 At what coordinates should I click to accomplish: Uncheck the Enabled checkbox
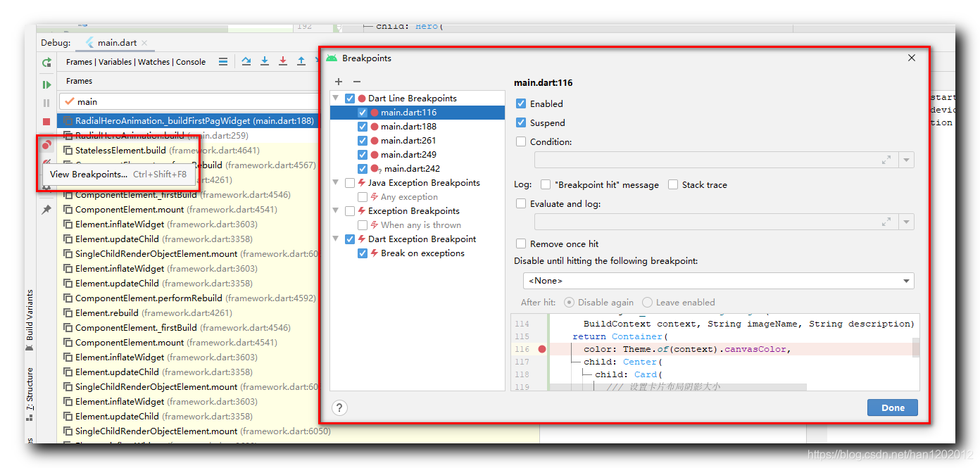(521, 103)
